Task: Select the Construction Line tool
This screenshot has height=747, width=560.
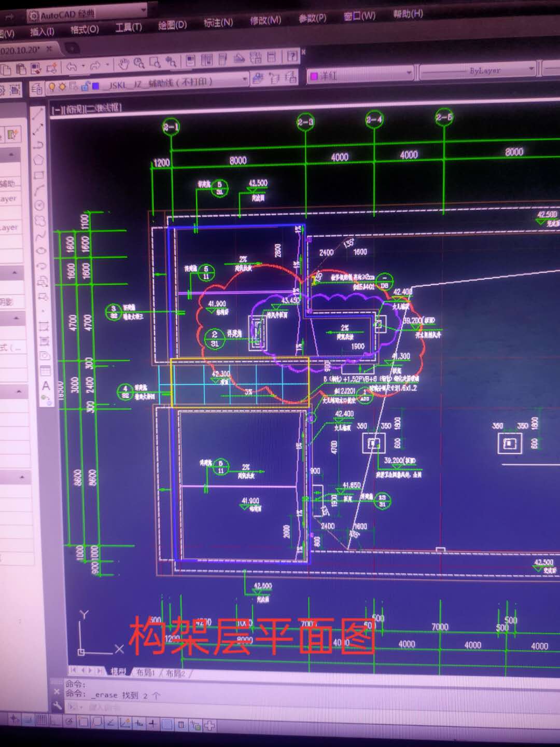Action: point(38,130)
